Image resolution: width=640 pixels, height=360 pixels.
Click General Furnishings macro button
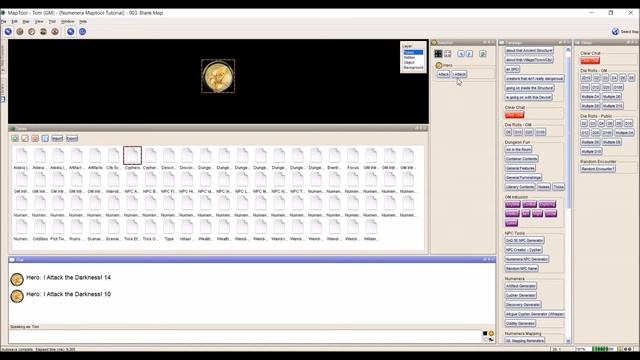pyautogui.click(x=524, y=178)
